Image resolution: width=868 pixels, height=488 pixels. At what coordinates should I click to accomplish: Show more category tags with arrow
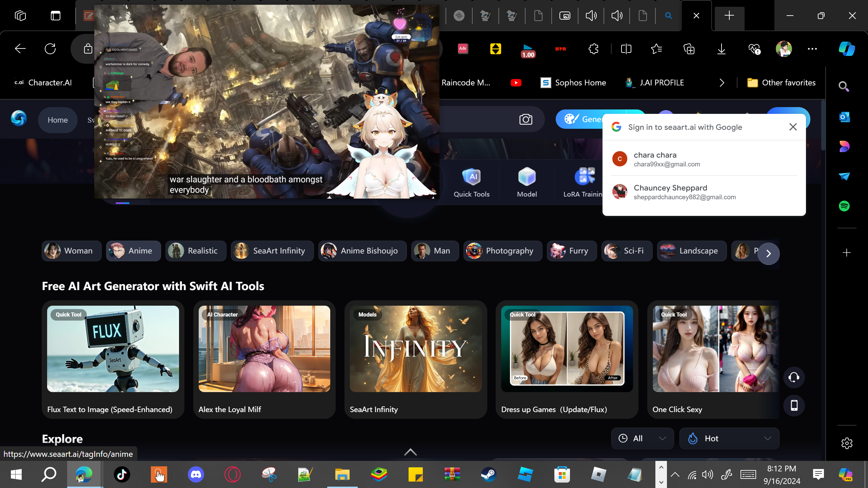[x=769, y=253]
